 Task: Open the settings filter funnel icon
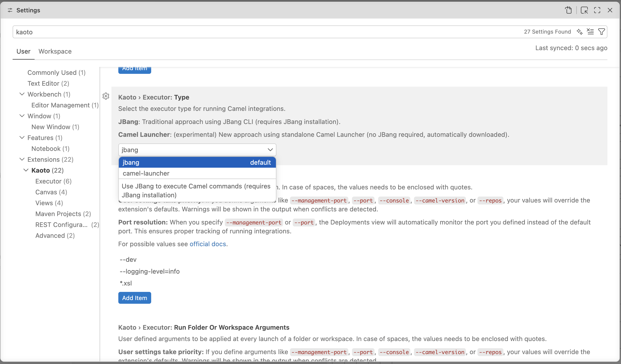[x=601, y=32]
